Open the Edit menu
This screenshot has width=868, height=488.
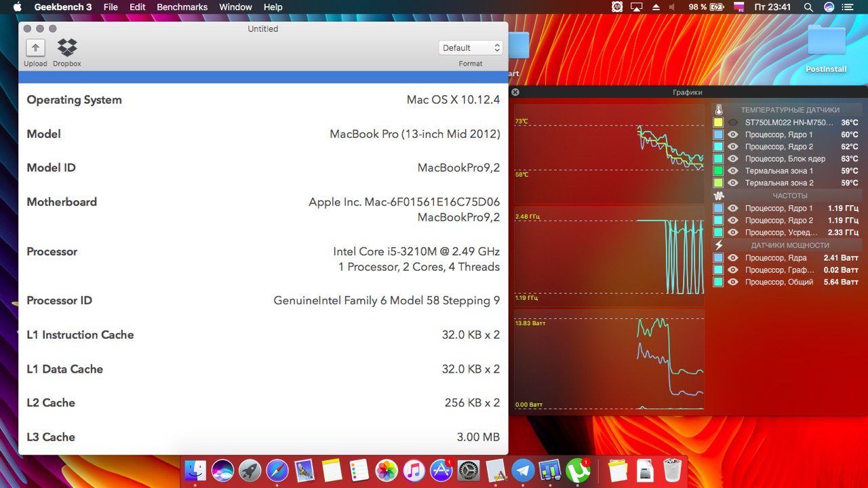(x=138, y=7)
